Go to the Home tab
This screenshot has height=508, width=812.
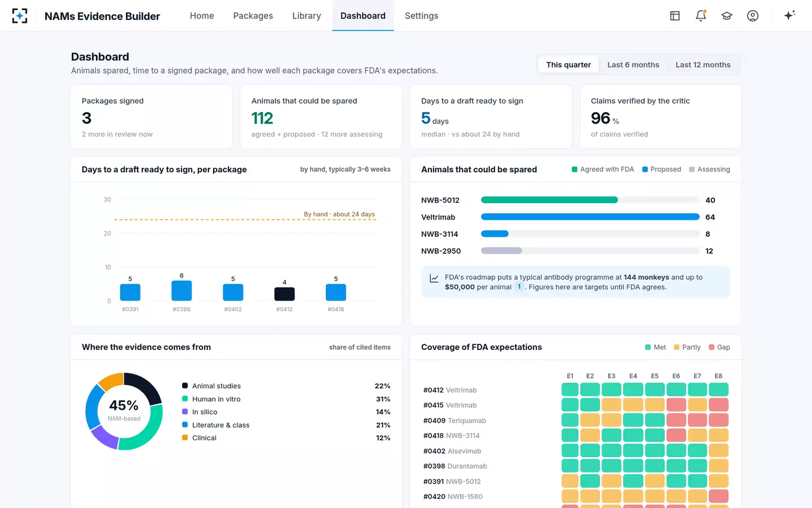202,16
